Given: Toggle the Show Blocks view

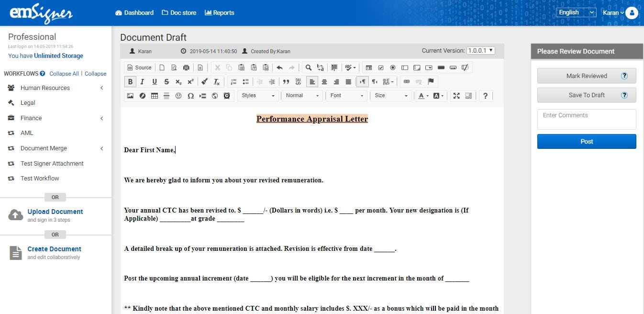Looking at the screenshot, I should (x=468, y=96).
